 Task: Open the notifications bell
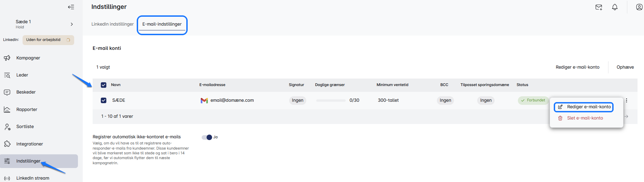[x=615, y=7]
